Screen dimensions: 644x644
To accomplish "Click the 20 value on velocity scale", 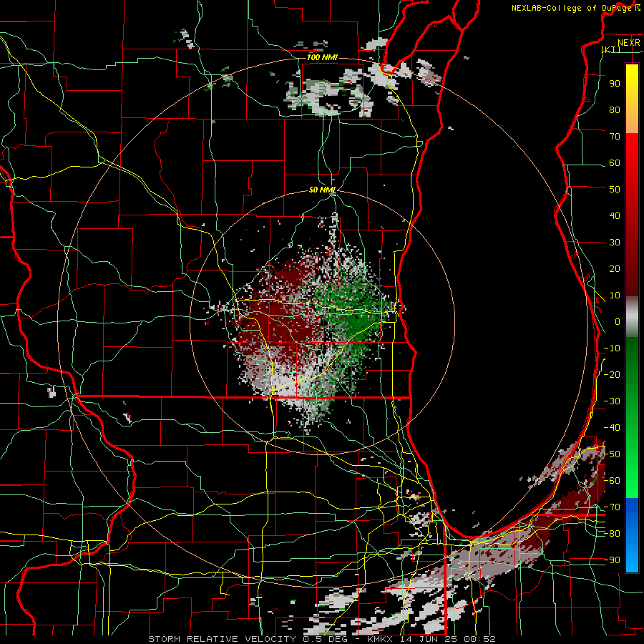I will [x=615, y=269].
